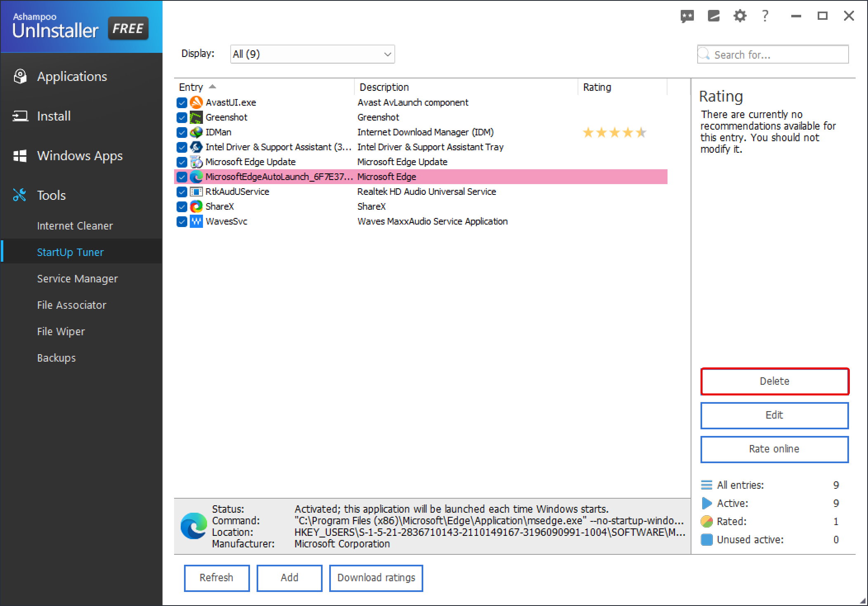The height and width of the screenshot is (606, 868).
Task: Sort by the Rating column header
Action: pyautogui.click(x=622, y=87)
